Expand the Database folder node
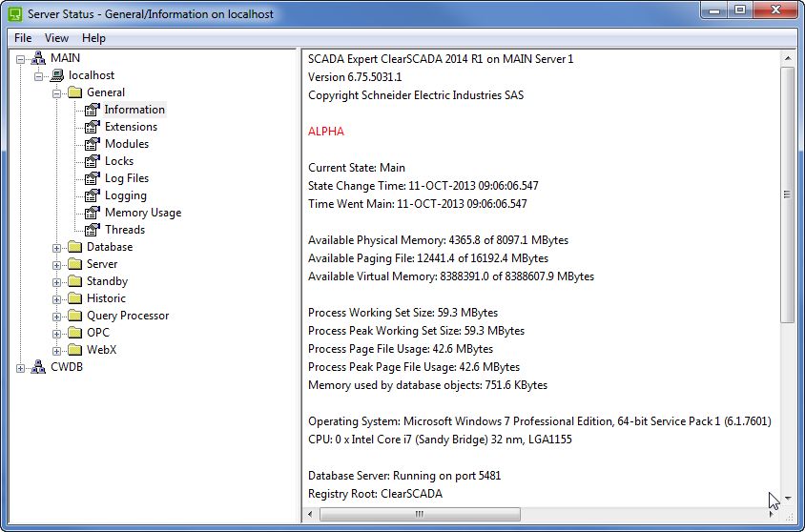The image size is (805, 532). [56, 248]
